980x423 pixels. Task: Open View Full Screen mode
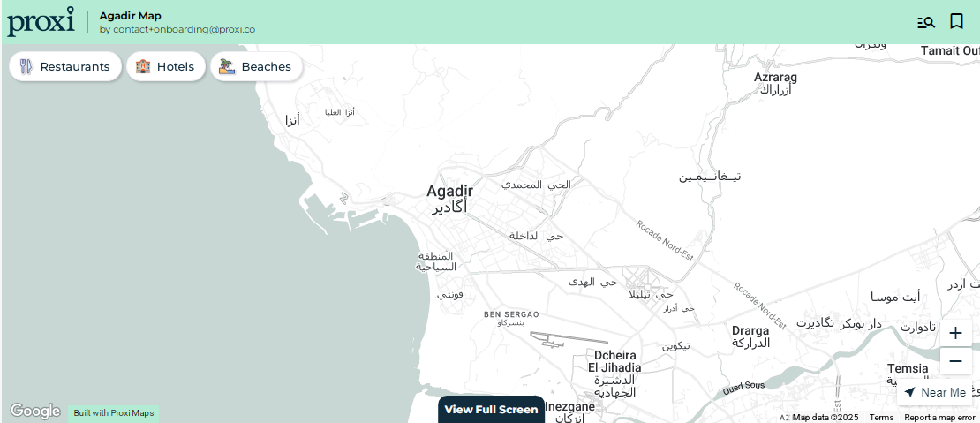coord(491,409)
